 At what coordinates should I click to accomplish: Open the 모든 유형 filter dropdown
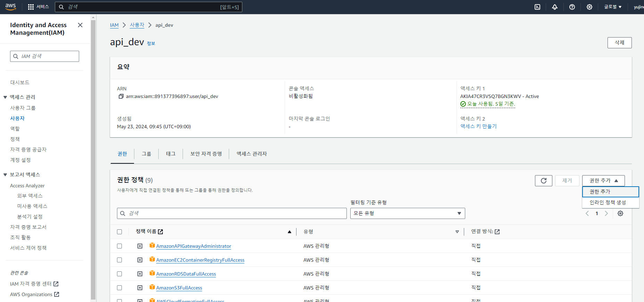click(x=408, y=213)
